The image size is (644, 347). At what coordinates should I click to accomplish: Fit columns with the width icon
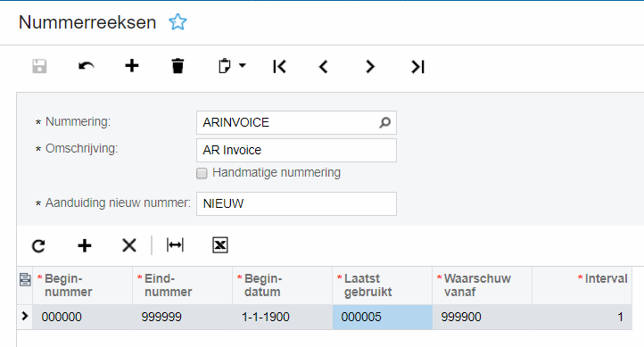[175, 245]
